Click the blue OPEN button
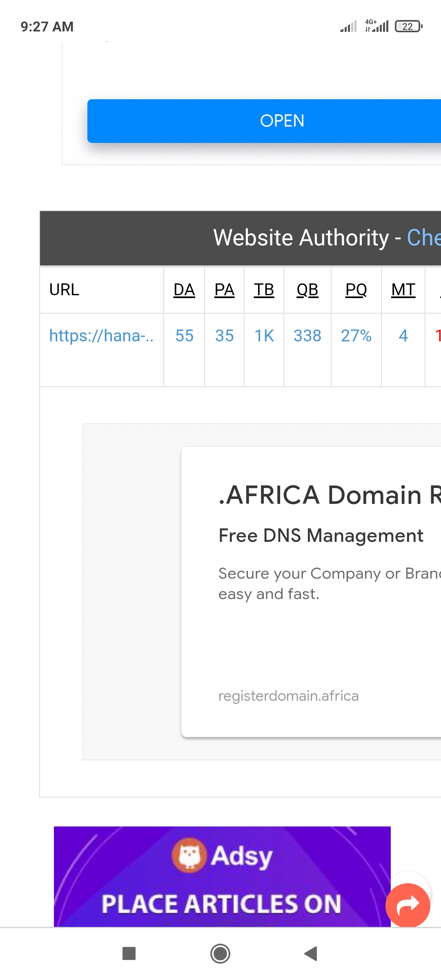Viewport: 441px width, 980px height. click(x=282, y=121)
